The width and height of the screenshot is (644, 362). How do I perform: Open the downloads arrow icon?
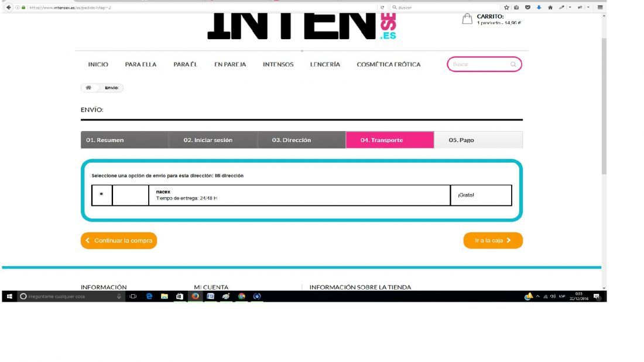coord(539,8)
